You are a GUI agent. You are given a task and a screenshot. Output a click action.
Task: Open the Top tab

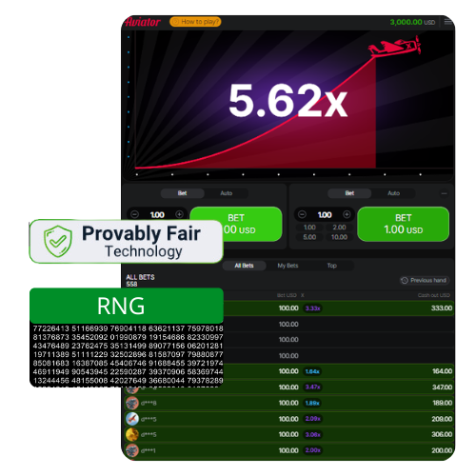(331, 266)
